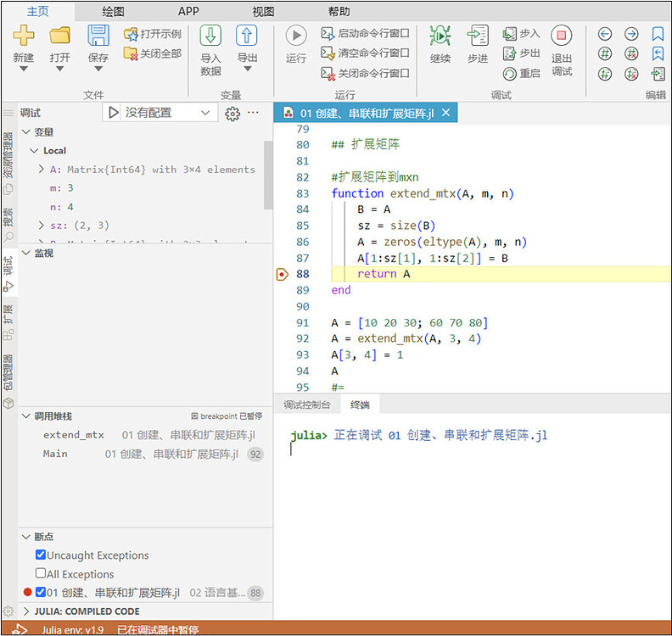Click the bottom-right block uncomment icon

(x=631, y=74)
